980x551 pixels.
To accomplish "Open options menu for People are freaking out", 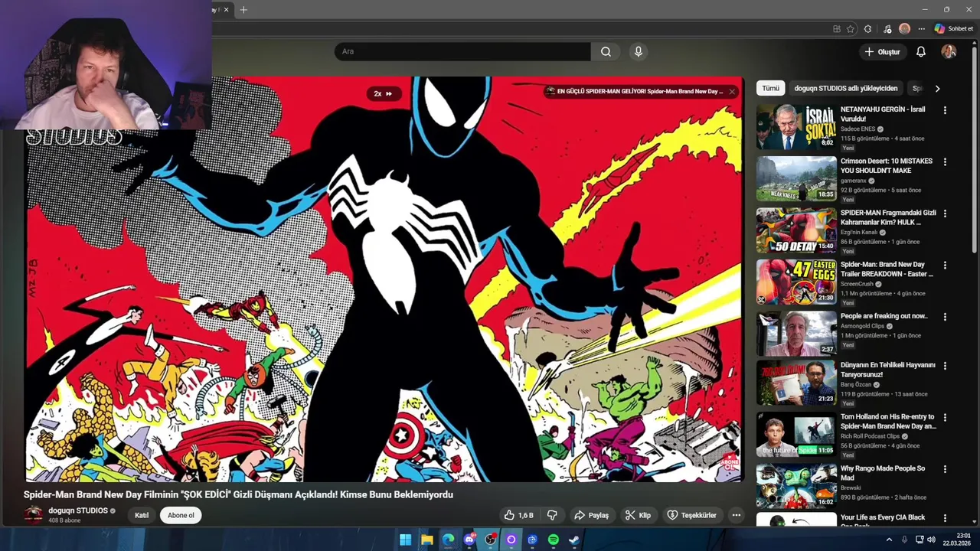I will coord(945,317).
